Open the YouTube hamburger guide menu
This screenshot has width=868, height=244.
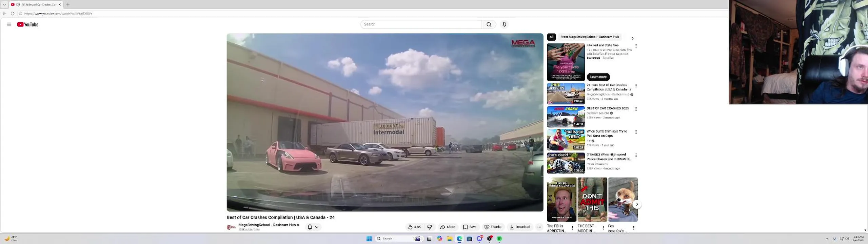coord(9,24)
